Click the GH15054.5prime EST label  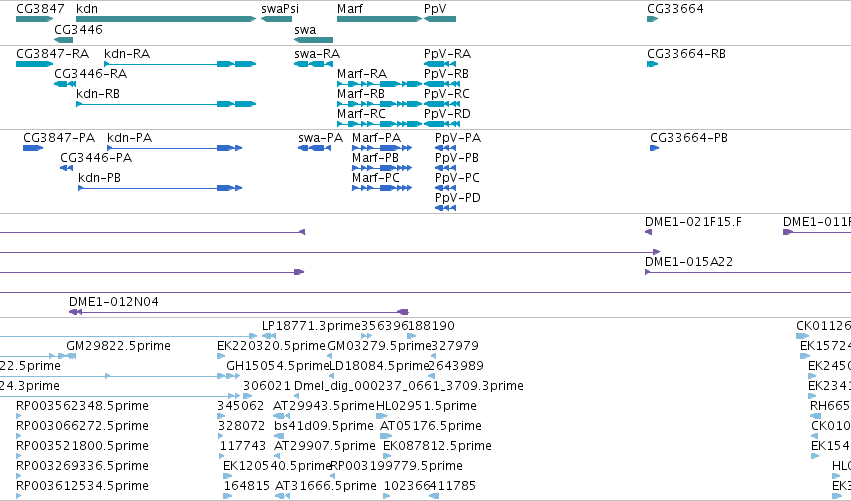278,366
